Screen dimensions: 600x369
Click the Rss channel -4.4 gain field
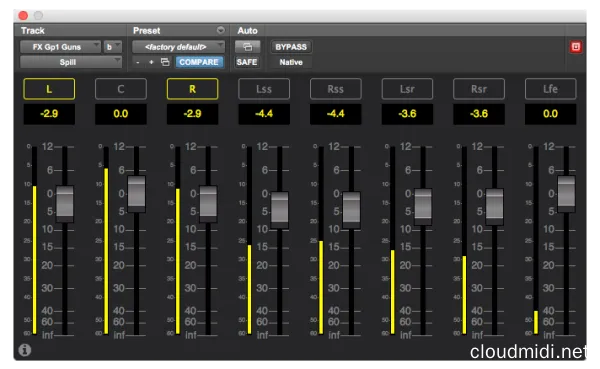pos(336,114)
